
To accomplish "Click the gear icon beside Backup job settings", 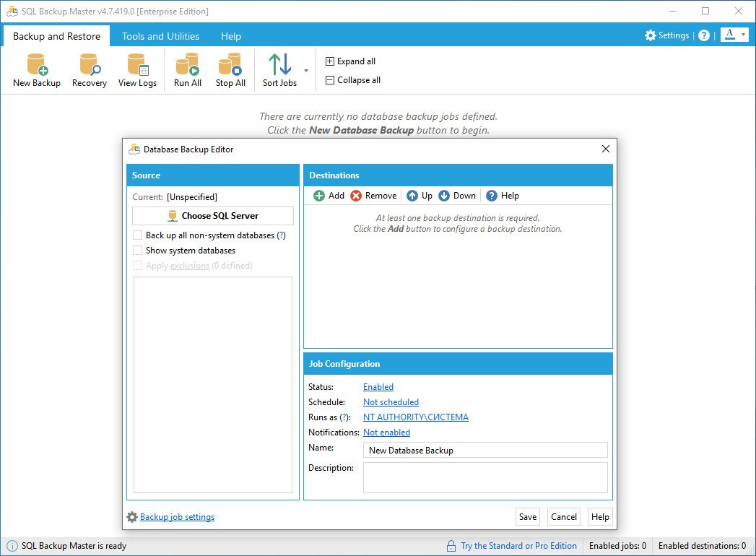I will (132, 517).
